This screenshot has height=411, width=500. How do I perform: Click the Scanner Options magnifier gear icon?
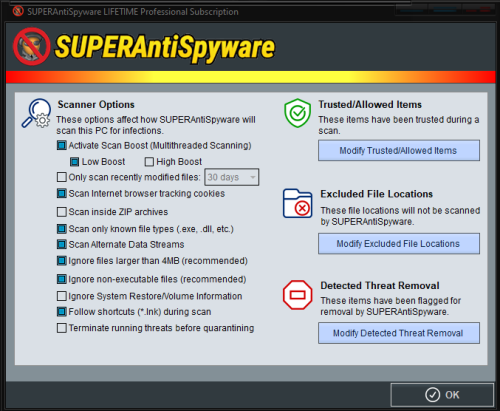click(x=36, y=113)
